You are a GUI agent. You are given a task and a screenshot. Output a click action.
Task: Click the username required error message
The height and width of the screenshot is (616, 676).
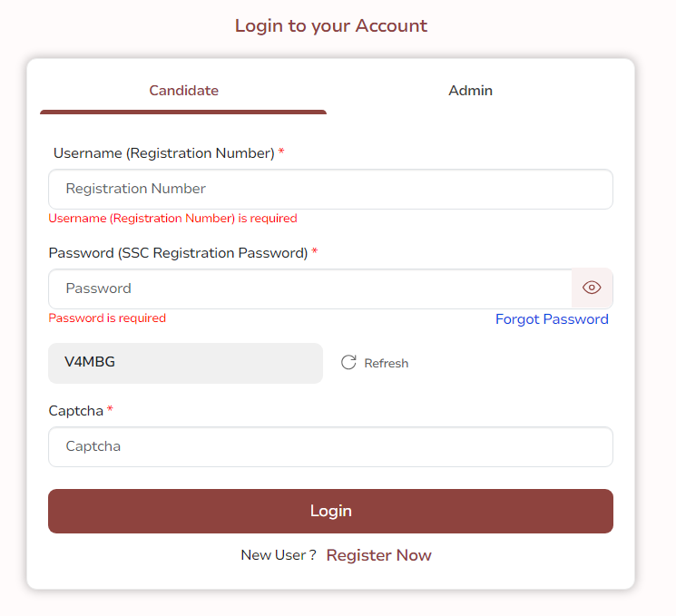pos(172,219)
